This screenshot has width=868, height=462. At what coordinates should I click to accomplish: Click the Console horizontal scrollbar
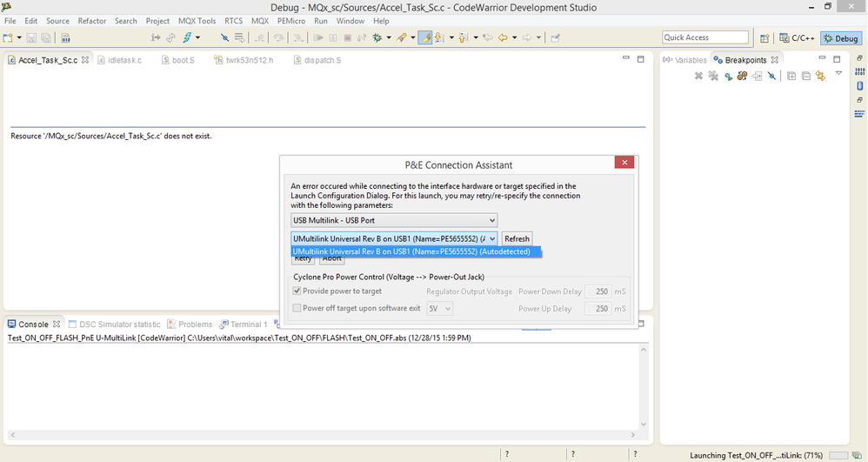(323, 435)
